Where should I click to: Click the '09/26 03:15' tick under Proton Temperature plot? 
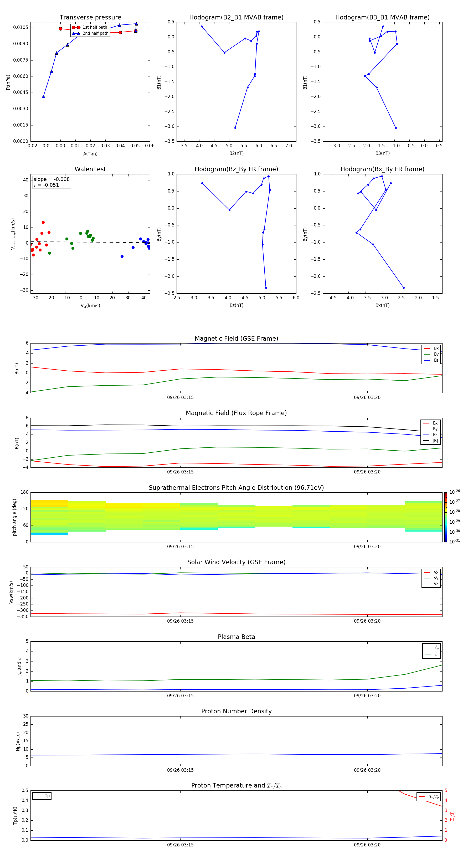(181, 845)
